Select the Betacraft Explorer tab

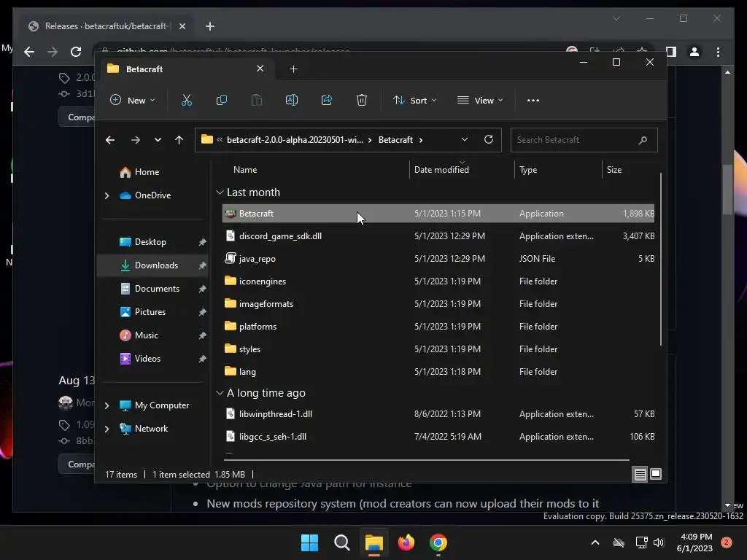point(186,69)
